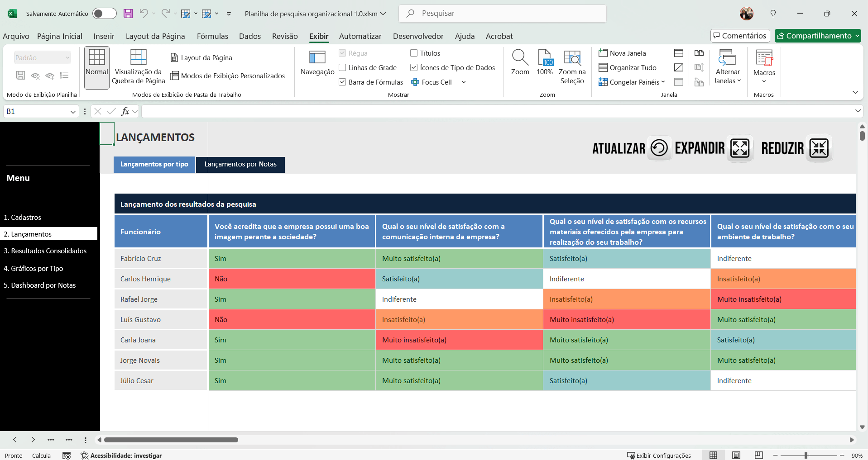
Task: Click the REDUZIR shrink icon
Action: tap(819, 148)
